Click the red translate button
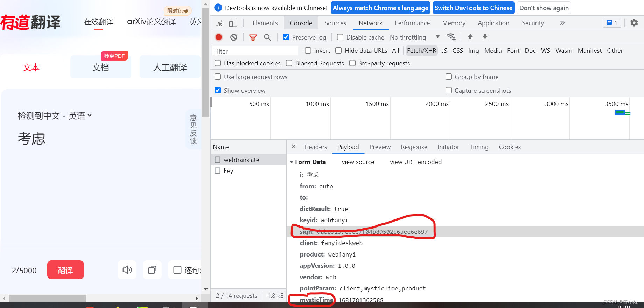644x308 pixels. 65,270
